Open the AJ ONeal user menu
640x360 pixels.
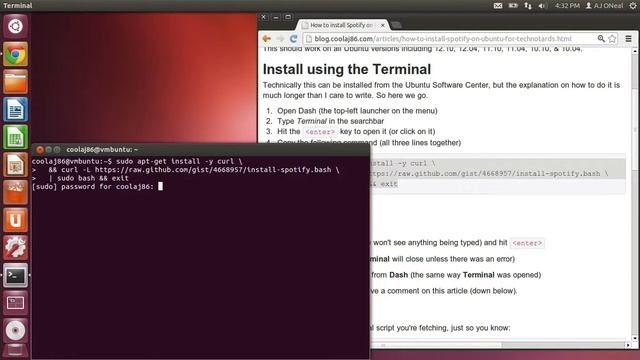[x=604, y=6]
